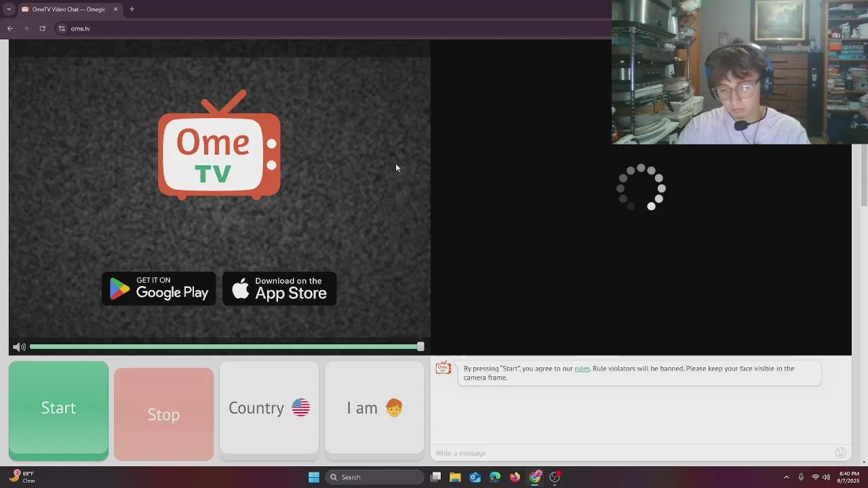Click the taskbar Search box
868x488 pixels.
click(374, 477)
